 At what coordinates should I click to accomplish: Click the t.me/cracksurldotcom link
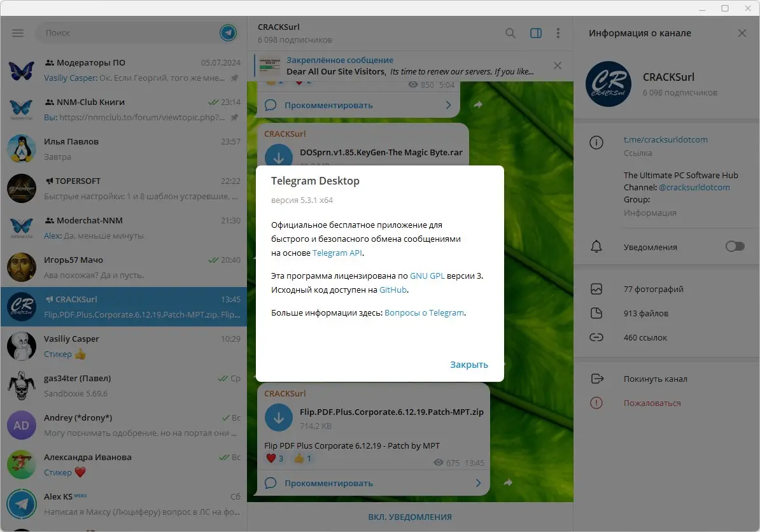pyautogui.click(x=666, y=139)
